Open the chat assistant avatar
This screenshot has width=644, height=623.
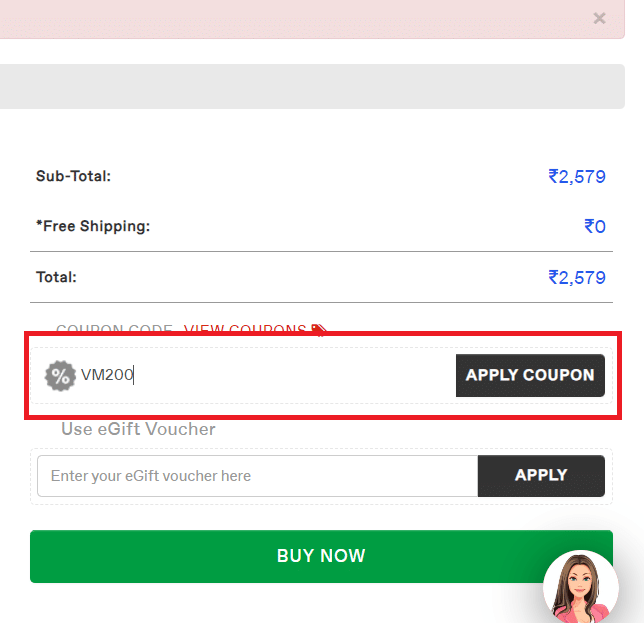[x=580, y=587]
